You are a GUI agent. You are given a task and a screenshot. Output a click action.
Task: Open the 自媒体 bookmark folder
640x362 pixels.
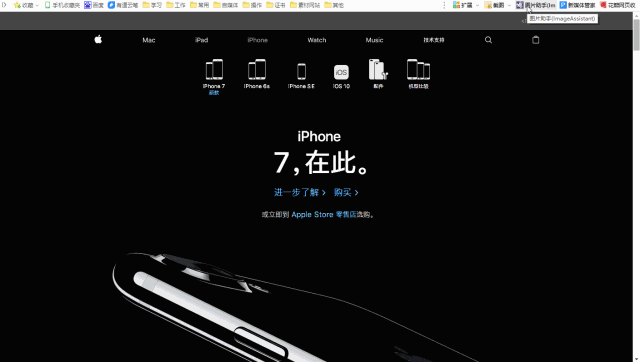226,5
